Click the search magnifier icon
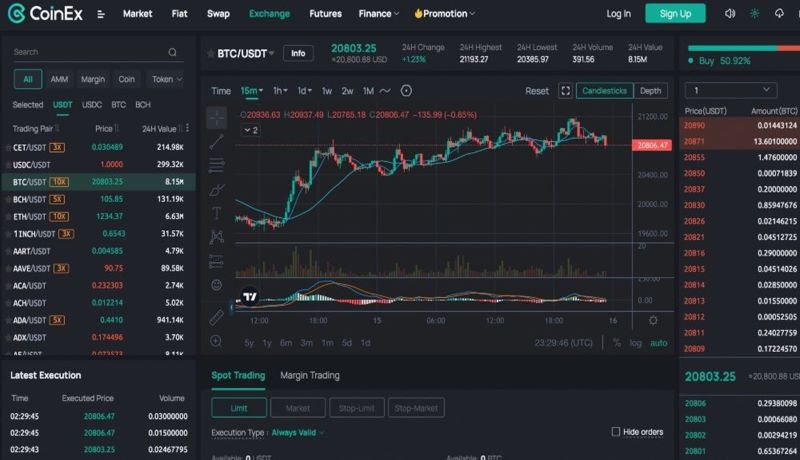The height and width of the screenshot is (460, 800). tap(172, 52)
